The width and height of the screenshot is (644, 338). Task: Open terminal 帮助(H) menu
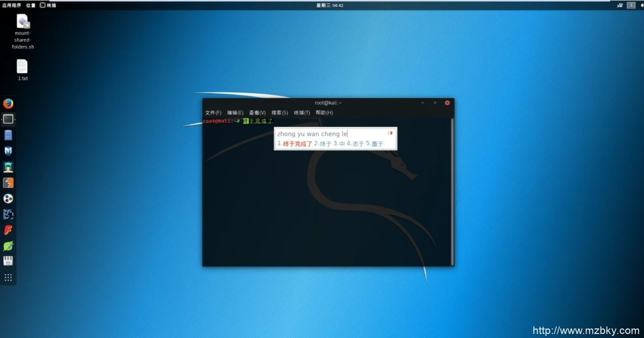pyautogui.click(x=324, y=113)
